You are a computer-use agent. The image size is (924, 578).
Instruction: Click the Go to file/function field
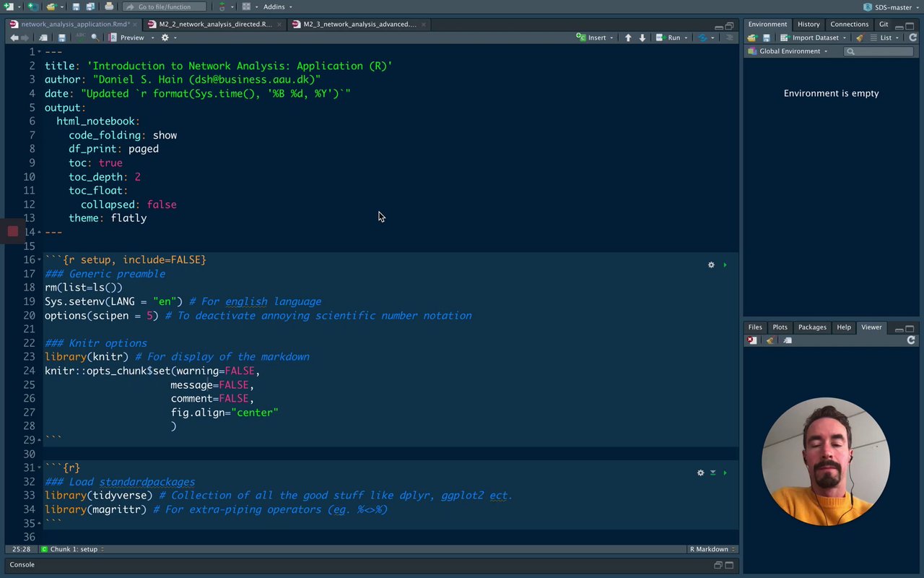tap(165, 7)
